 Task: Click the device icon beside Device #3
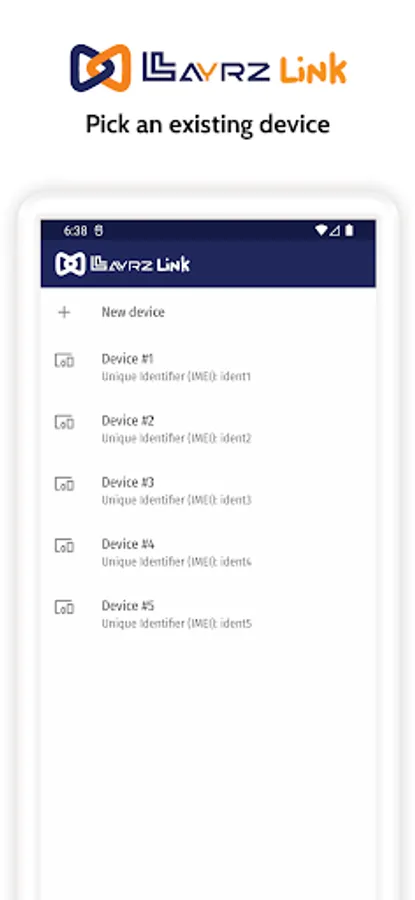click(64, 484)
